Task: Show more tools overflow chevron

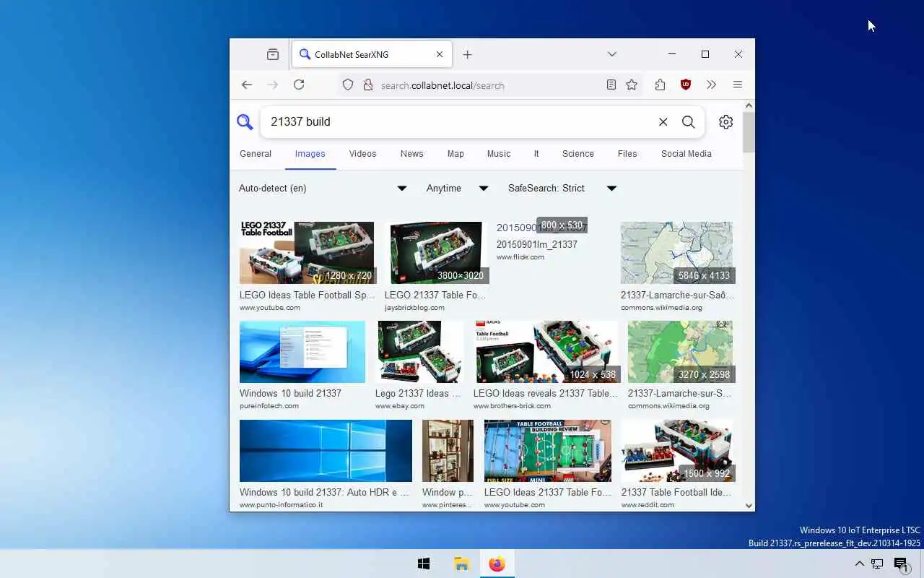Action: coord(711,85)
